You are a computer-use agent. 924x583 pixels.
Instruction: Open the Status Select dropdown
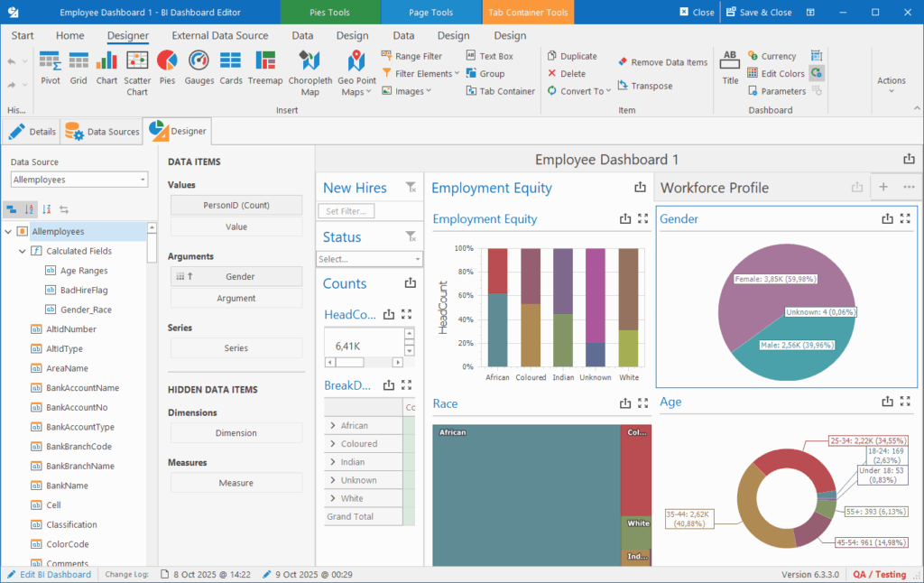[x=369, y=259]
